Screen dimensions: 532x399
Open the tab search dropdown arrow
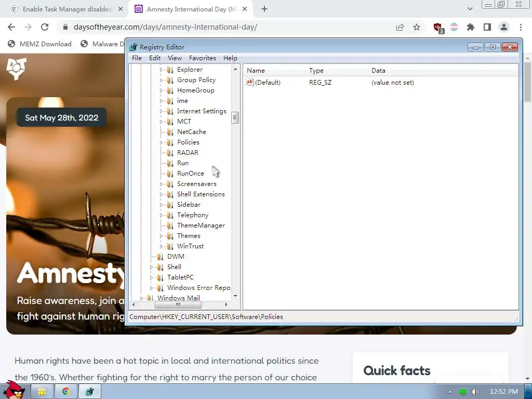[x=470, y=9]
